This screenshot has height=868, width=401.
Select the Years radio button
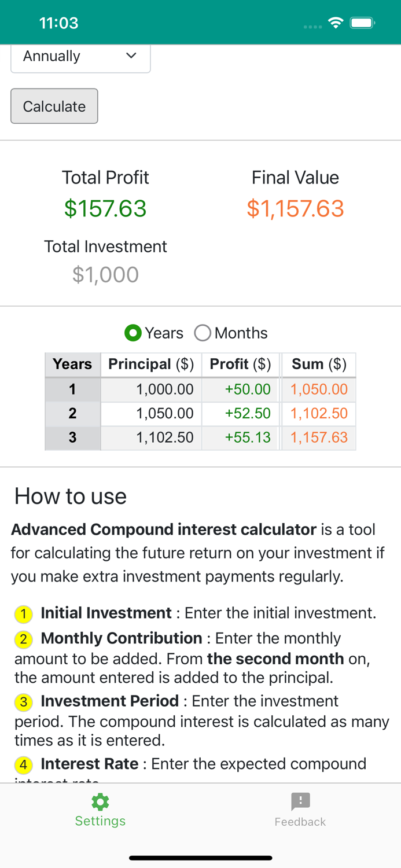(133, 333)
